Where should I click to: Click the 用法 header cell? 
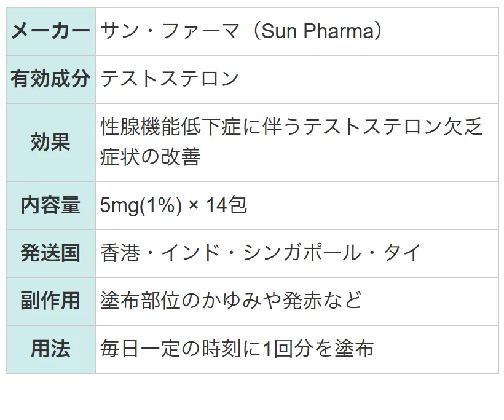(x=50, y=349)
